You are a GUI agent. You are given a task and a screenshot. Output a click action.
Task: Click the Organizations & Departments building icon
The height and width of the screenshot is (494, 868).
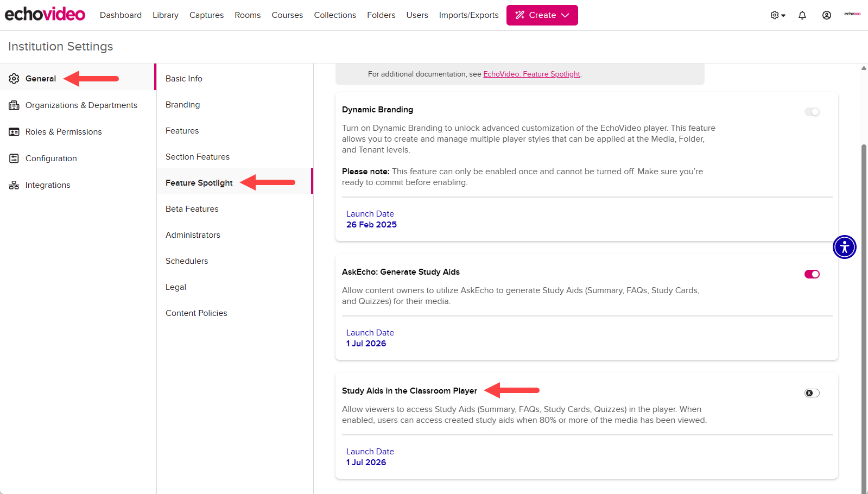[x=14, y=105]
